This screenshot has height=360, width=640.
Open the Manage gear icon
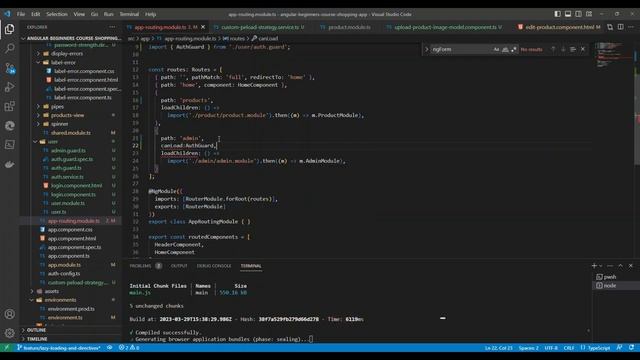click(9, 333)
